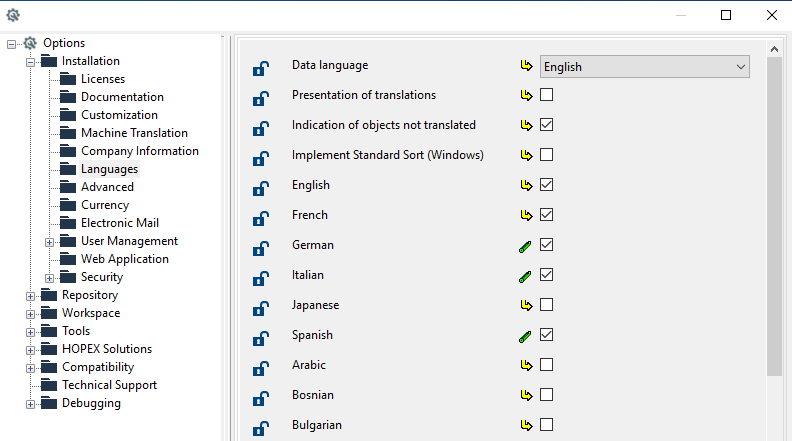Check the Arabic language checkbox
Viewport: 792px width, 441px height.
(547, 365)
